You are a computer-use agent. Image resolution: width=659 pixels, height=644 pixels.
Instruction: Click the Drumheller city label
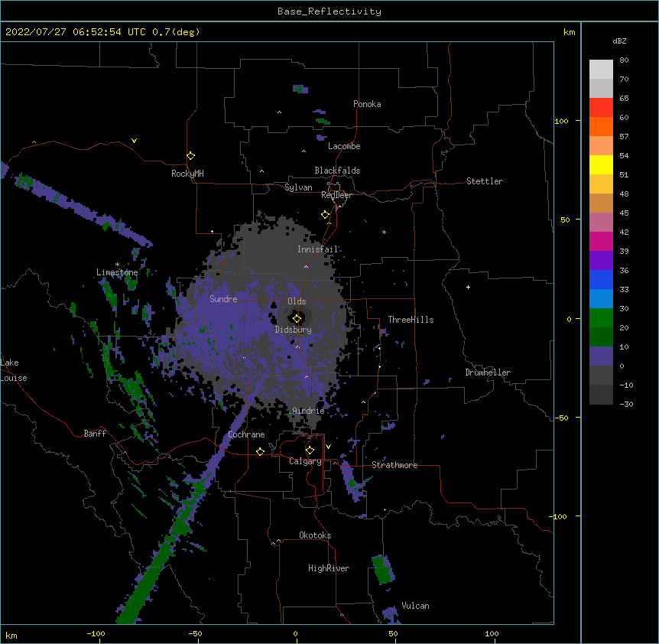(x=488, y=372)
